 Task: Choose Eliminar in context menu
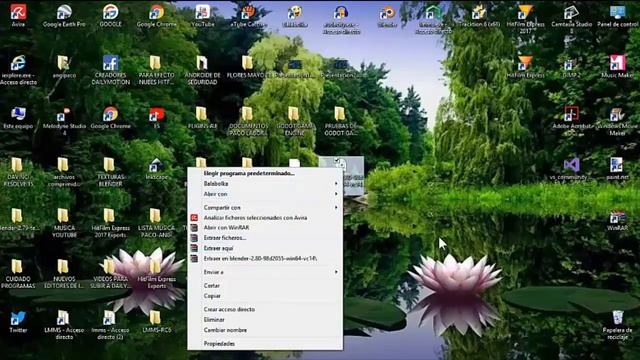265,320
